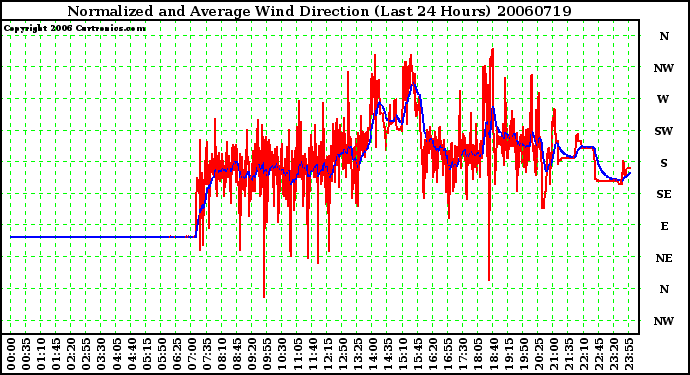Click the 15:45 time axis label
The image size is (690, 375).
(x=418, y=354)
